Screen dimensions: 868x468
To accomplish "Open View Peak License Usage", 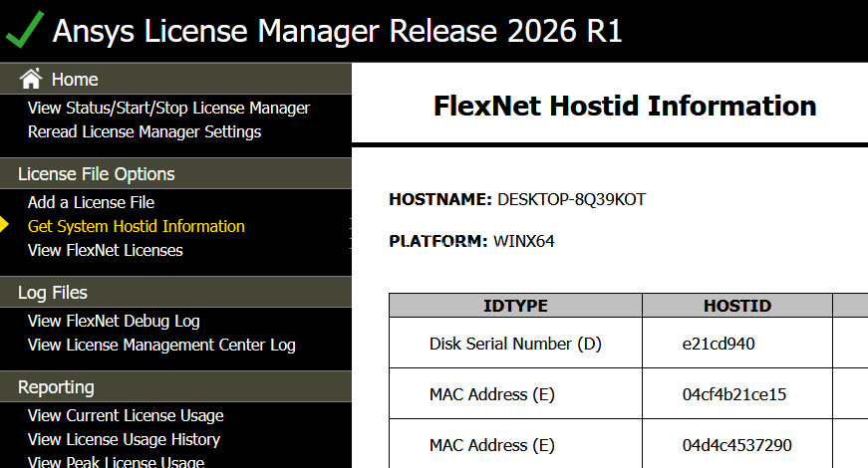I will 117,462.
